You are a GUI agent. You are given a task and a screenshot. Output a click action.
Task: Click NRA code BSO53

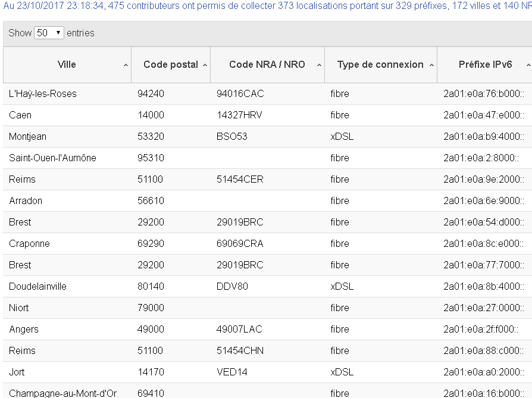231,136
